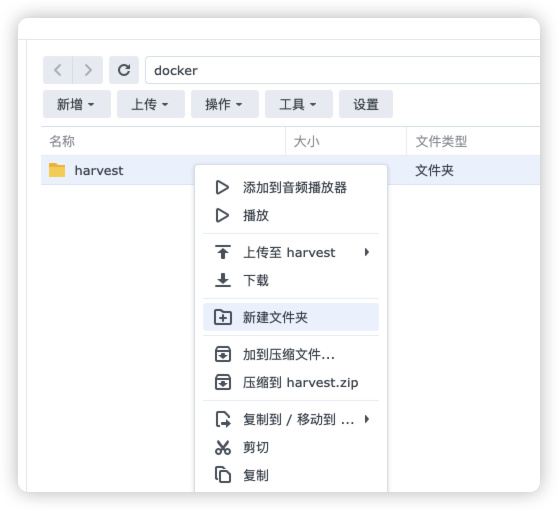Viewport: 558px width, 510px height.
Task: Expand the 复制到 / 移动到 submenu
Action: point(291,419)
